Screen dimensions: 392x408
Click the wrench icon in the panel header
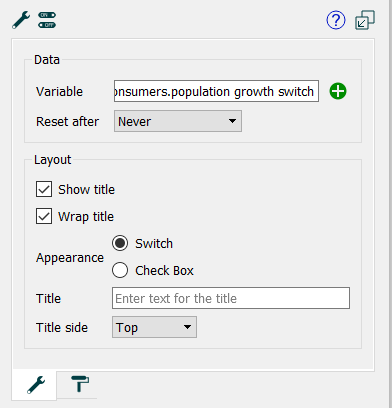coord(21,20)
